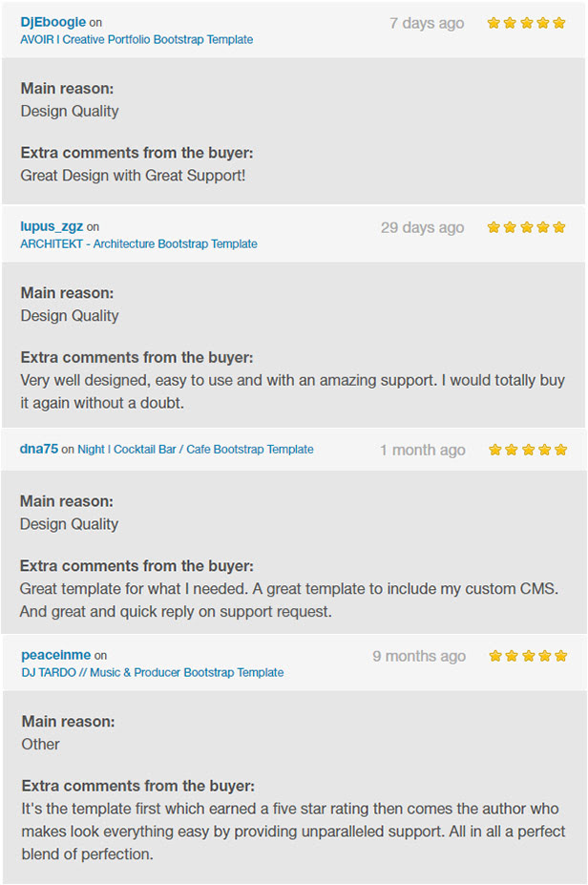This screenshot has width=588, height=885.
Task: Click the '1 month ago' timestamp
Action: pyautogui.click(x=423, y=450)
